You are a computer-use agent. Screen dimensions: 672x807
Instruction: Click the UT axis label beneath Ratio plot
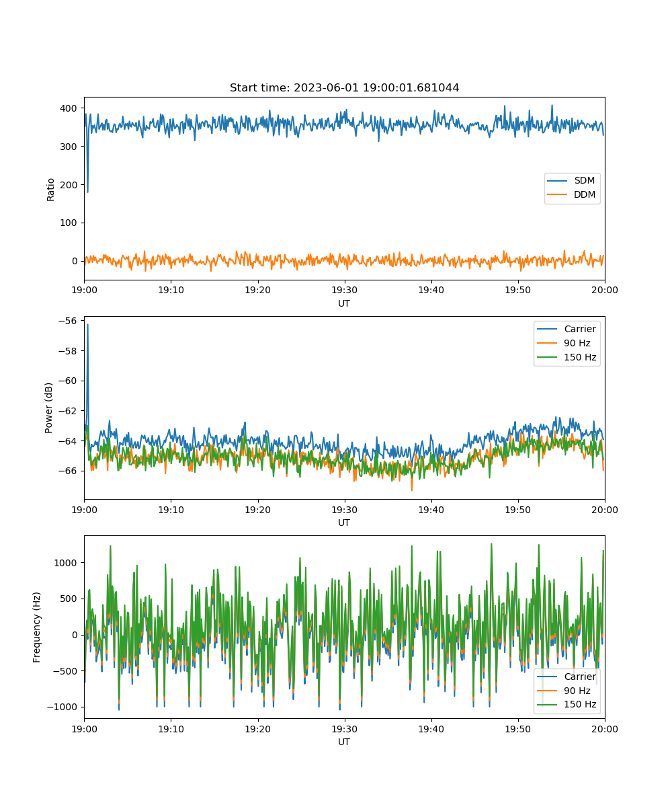pos(344,303)
